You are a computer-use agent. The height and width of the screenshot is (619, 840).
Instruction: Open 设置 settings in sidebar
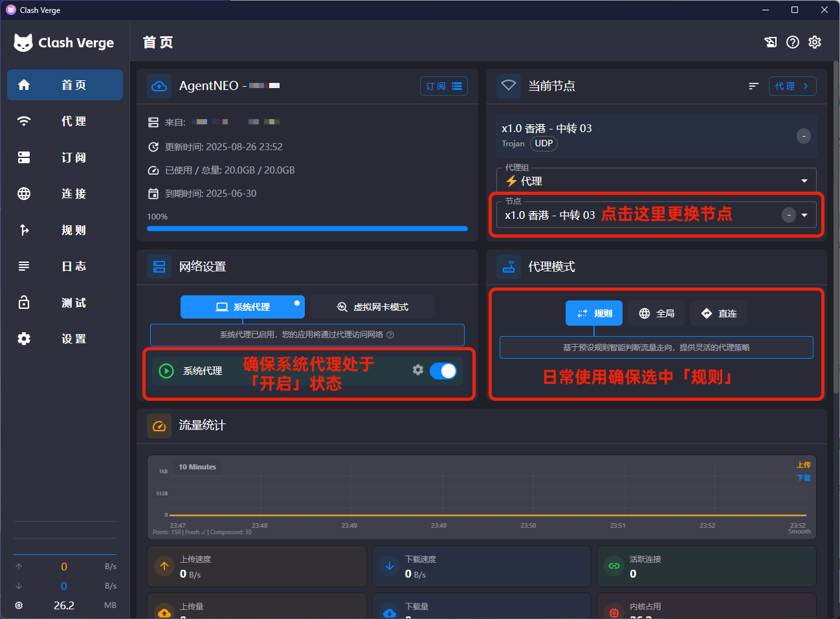point(65,339)
